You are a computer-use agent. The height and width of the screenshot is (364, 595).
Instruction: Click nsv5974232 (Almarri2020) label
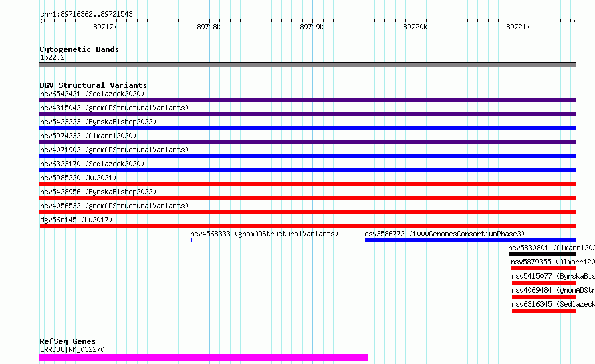pyautogui.click(x=88, y=136)
